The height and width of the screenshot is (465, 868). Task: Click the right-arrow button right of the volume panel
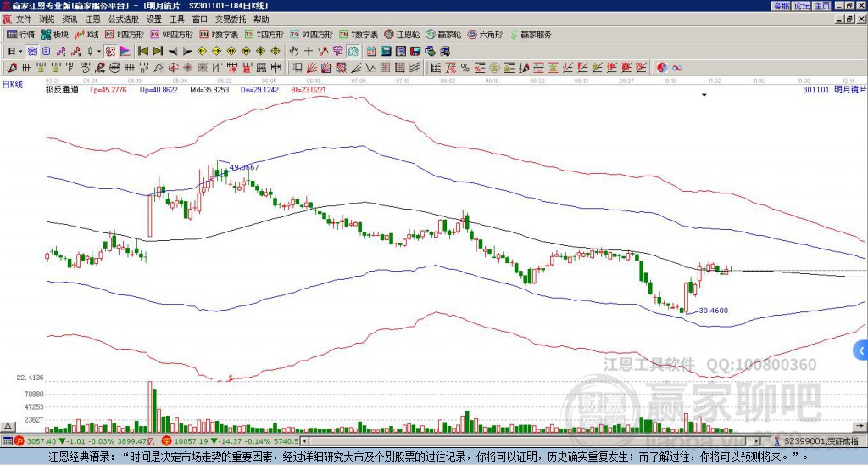click(860, 426)
